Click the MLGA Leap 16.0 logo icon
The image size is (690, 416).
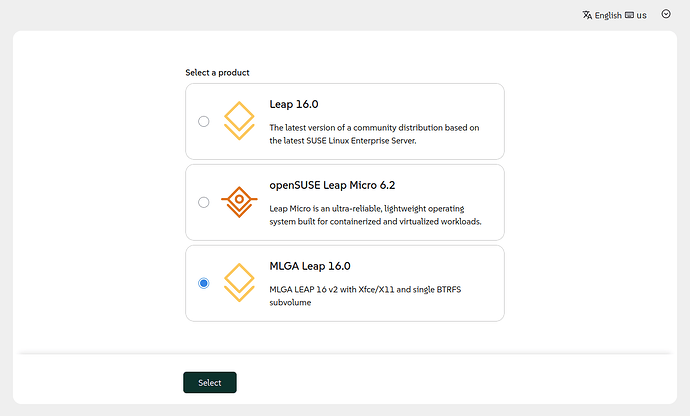(x=239, y=283)
